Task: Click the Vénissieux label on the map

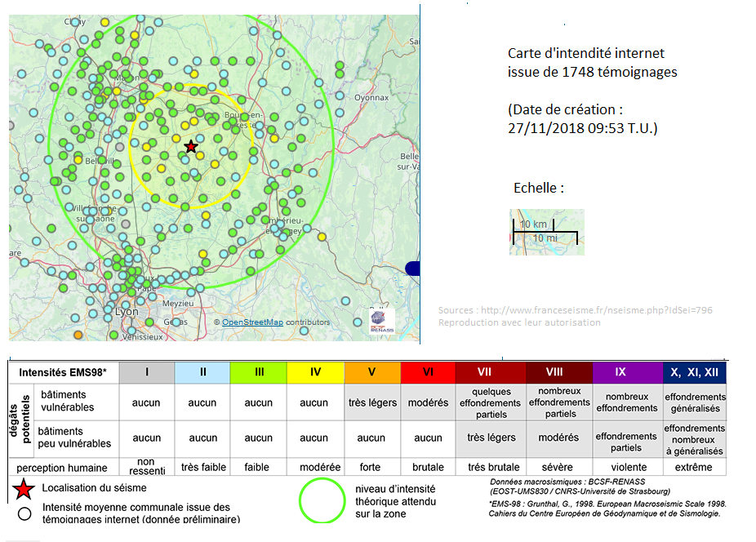Action: [143, 336]
